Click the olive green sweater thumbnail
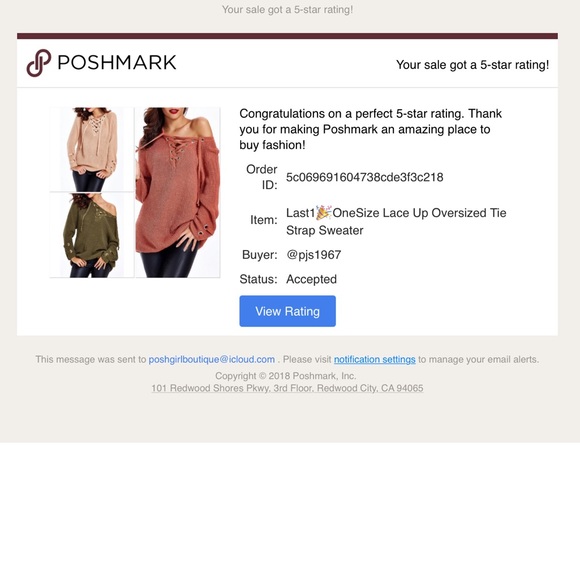This screenshot has width=580, height=580. click(92, 235)
